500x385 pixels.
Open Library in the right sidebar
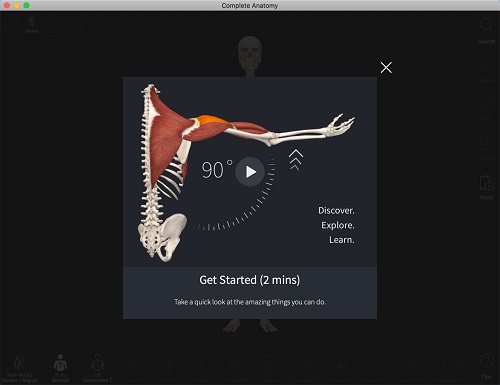point(486,148)
